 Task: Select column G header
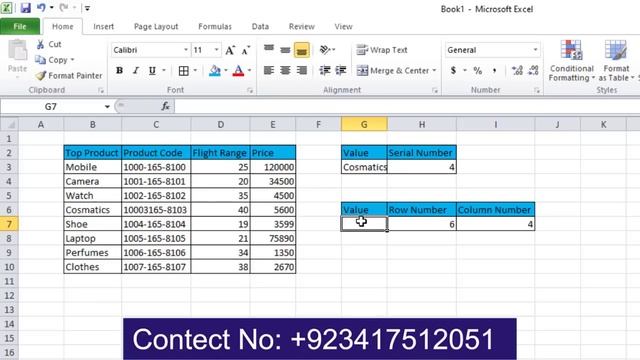(x=364, y=124)
